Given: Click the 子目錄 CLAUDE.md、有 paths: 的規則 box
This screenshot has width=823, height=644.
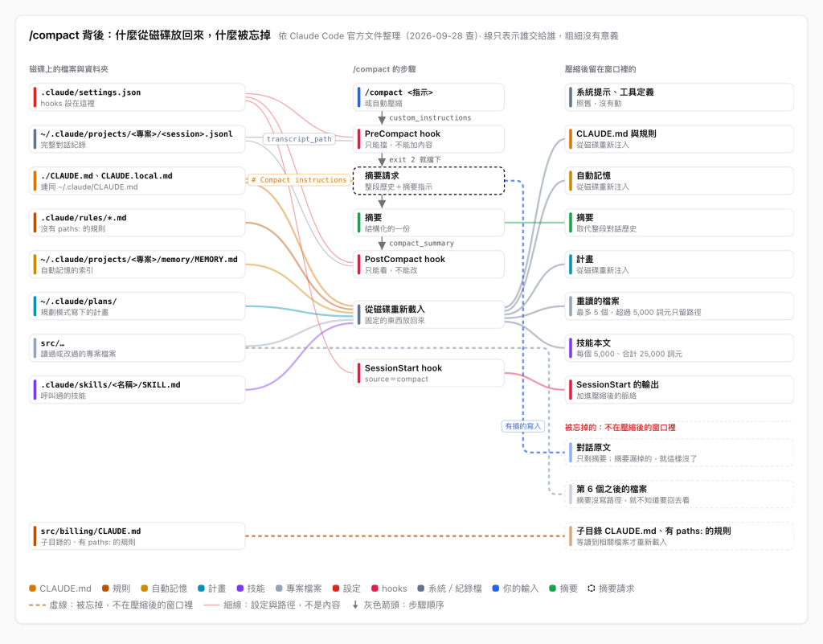Looking at the screenshot, I should [678, 536].
